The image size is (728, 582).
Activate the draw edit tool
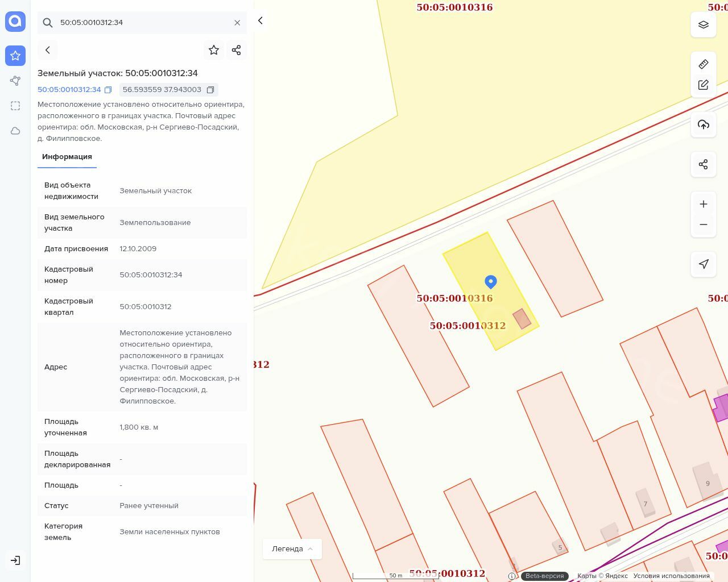click(x=703, y=85)
